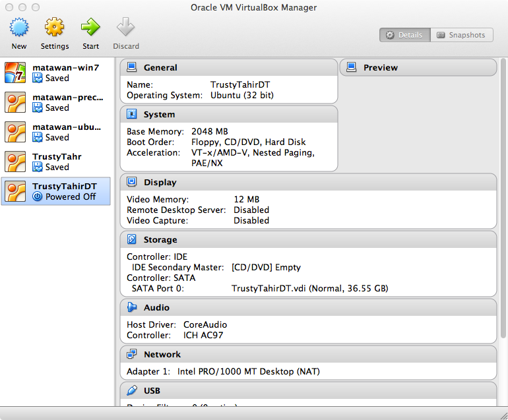Open the General settings header link
The height and width of the screenshot is (420, 508).
coord(160,68)
